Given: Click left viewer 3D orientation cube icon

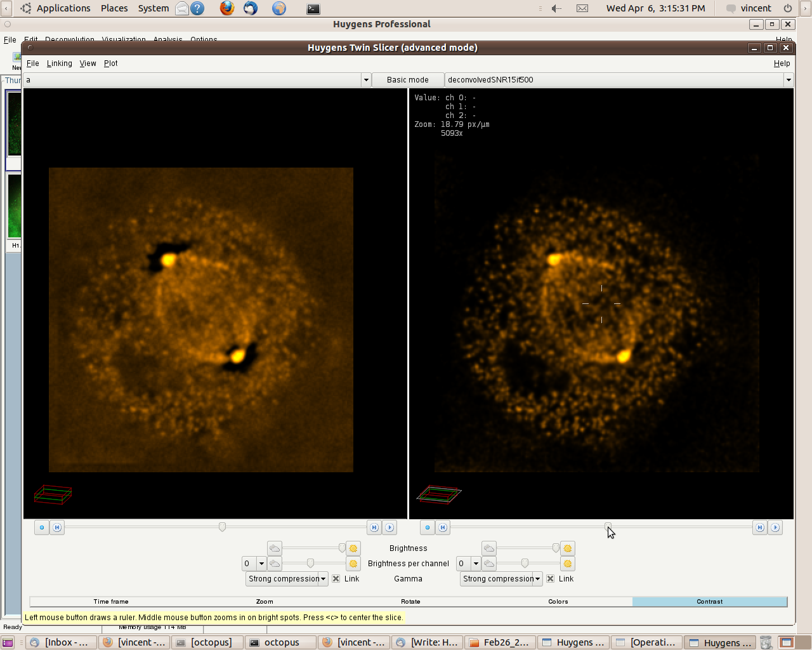Looking at the screenshot, I should (x=53, y=494).
